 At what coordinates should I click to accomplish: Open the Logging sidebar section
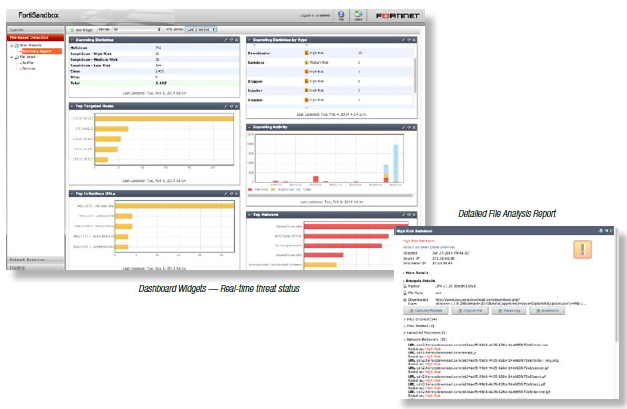(x=35, y=267)
